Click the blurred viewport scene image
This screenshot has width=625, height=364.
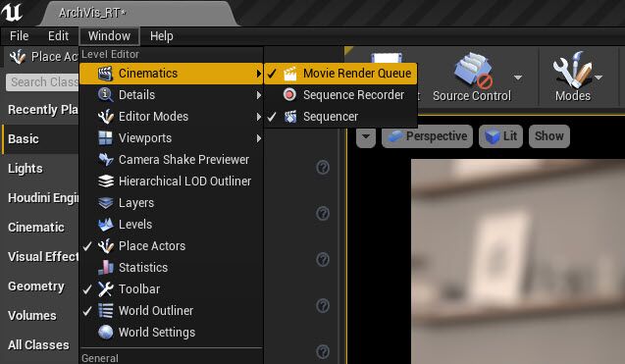[x=518, y=261]
